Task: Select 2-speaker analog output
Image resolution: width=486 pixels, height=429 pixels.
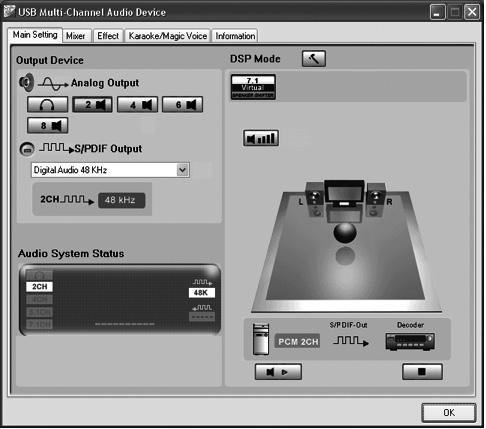Action: click(92, 105)
